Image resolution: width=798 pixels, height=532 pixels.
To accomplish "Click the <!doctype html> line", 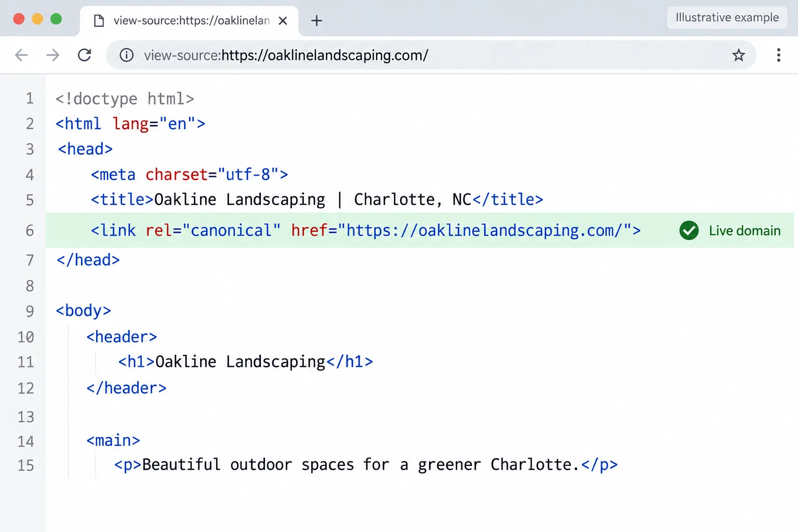I will [125, 98].
